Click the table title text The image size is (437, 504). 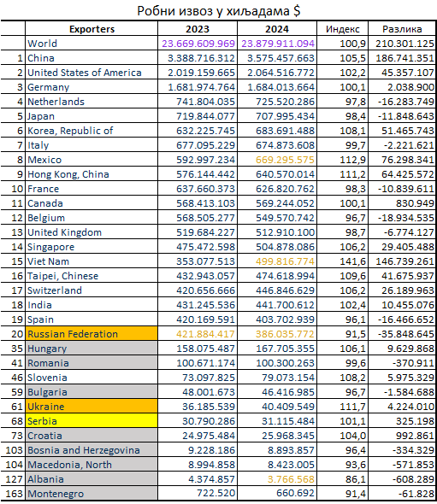[219, 10]
